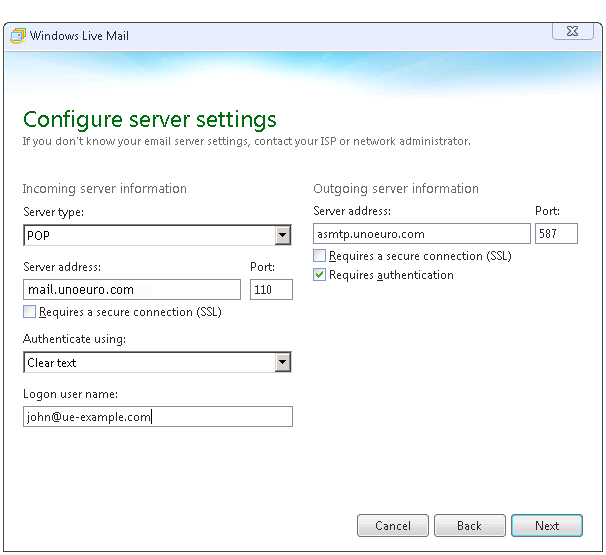The image size is (606, 555).
Task: Enable SSL for the incoming server
Action: point(29,313)
